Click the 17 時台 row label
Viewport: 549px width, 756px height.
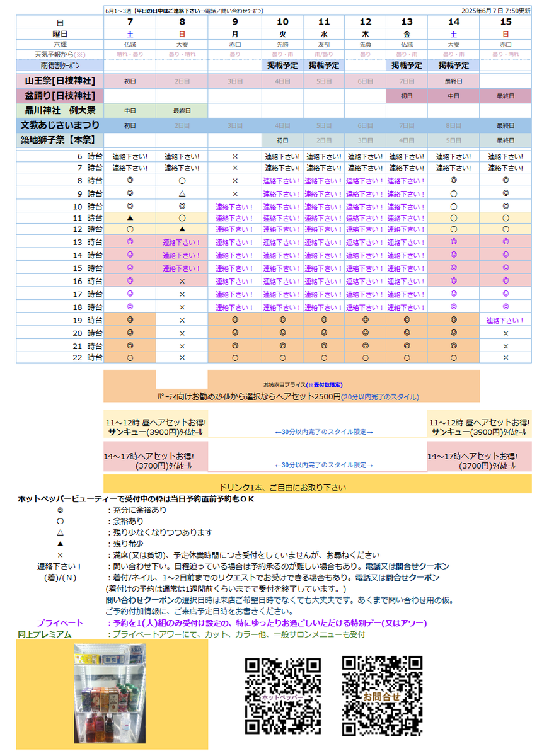tap(88, 294)
